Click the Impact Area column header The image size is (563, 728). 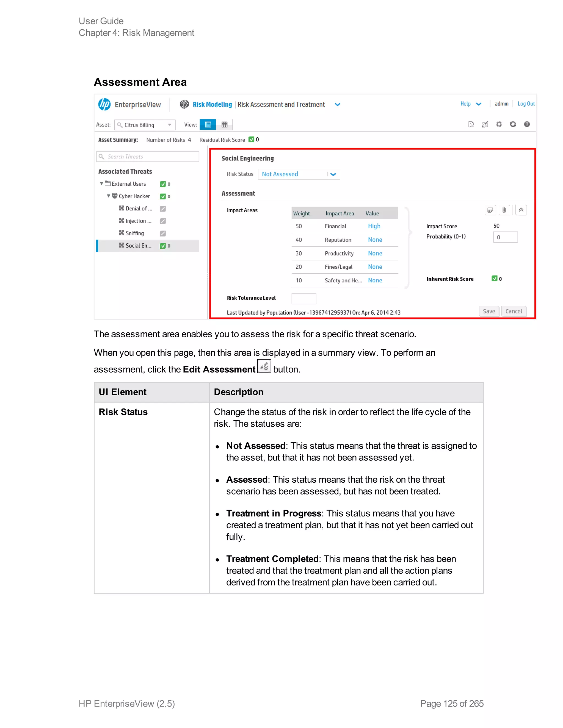(340, 213)
